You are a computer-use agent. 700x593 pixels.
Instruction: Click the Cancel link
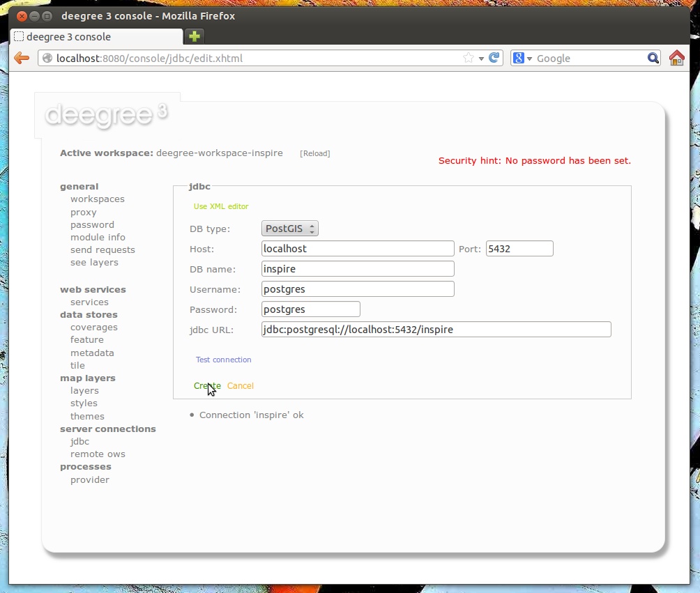(241, 385)
